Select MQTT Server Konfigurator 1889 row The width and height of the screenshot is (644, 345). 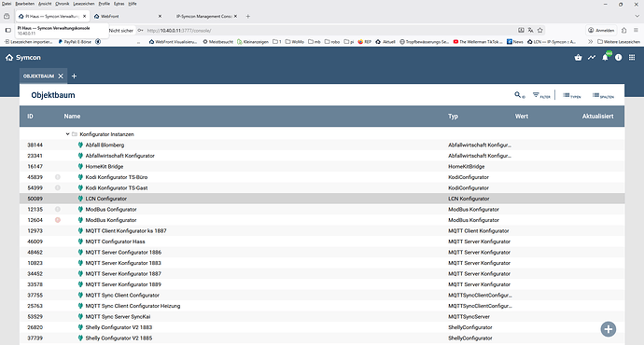click(322, 284)
